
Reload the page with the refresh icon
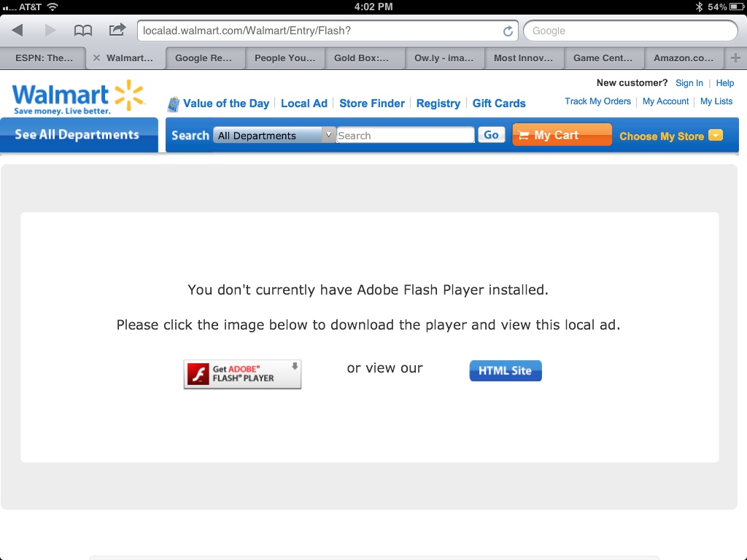coord(508,31)
